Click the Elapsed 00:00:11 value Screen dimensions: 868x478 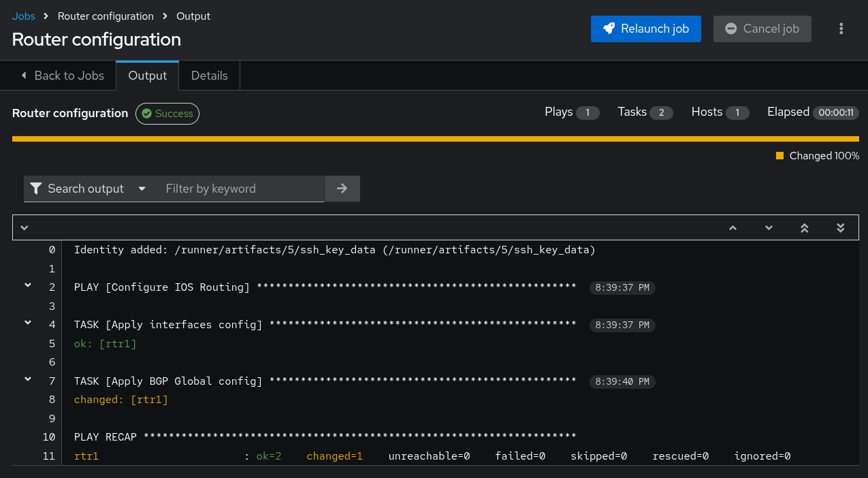836,113
